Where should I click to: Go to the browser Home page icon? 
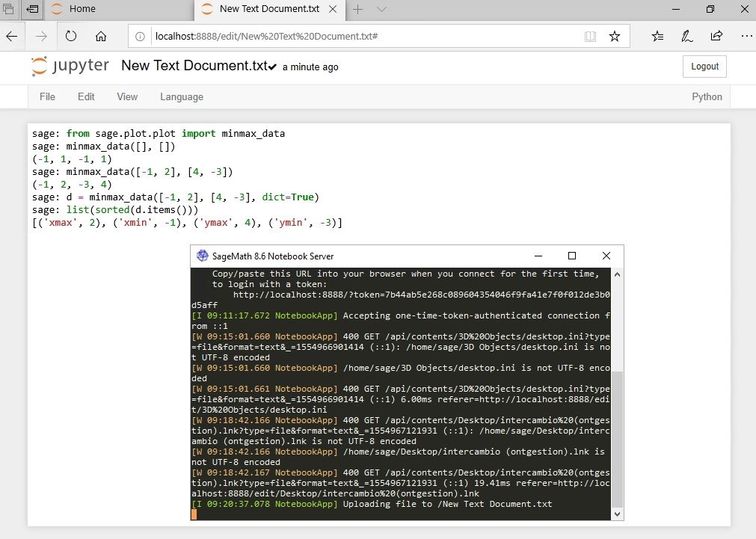[x=101, y=36]
